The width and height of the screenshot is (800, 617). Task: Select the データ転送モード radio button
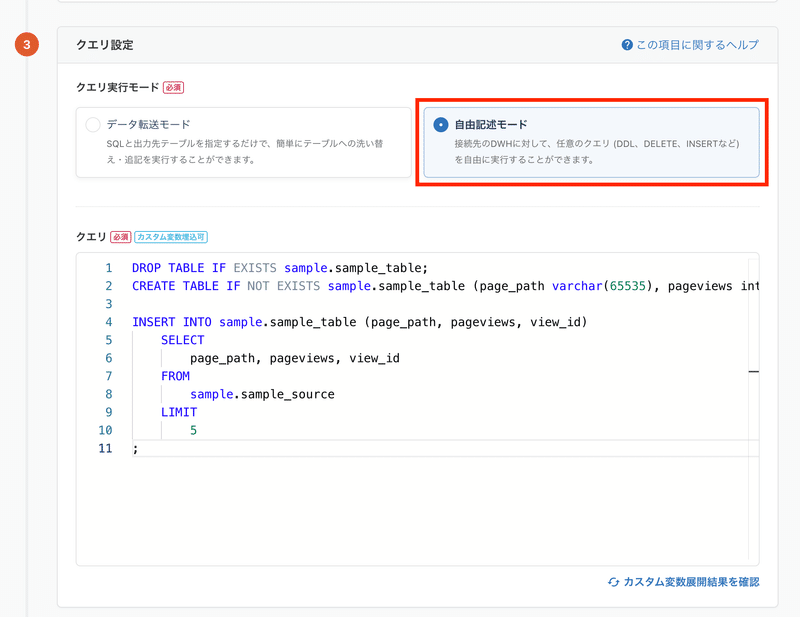93,125
